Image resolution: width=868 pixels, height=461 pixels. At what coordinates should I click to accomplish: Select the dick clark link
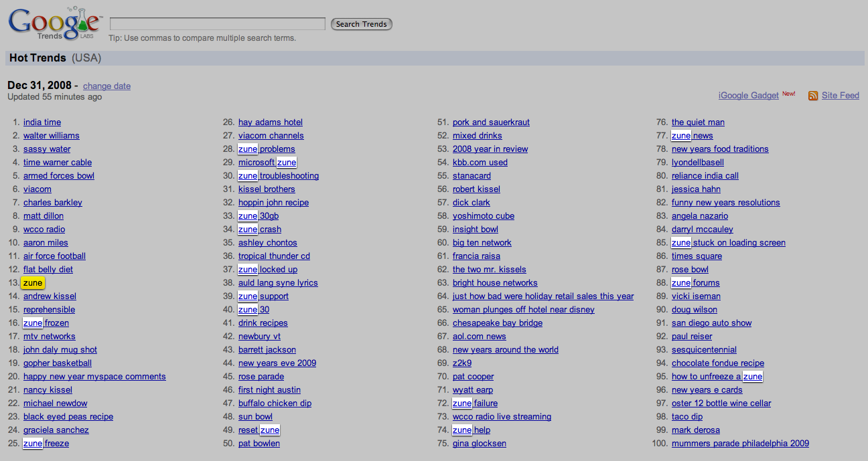pos(472,203)
